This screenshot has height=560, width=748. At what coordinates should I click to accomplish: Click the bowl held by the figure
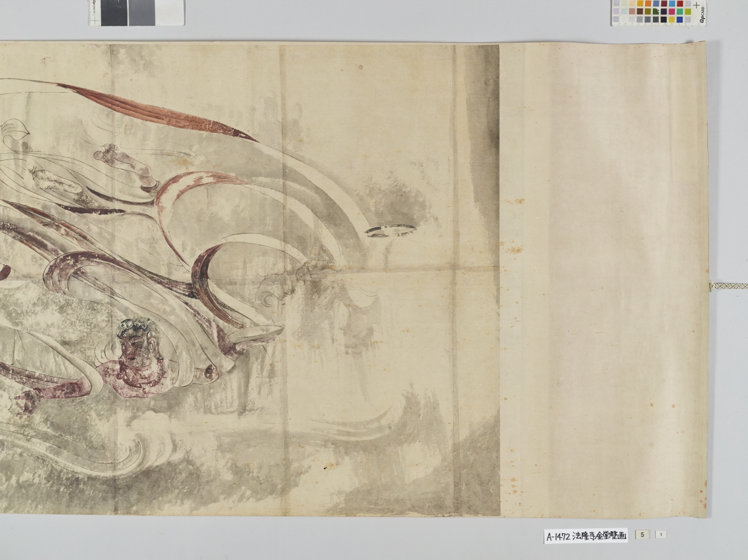[x=256, y=334]
